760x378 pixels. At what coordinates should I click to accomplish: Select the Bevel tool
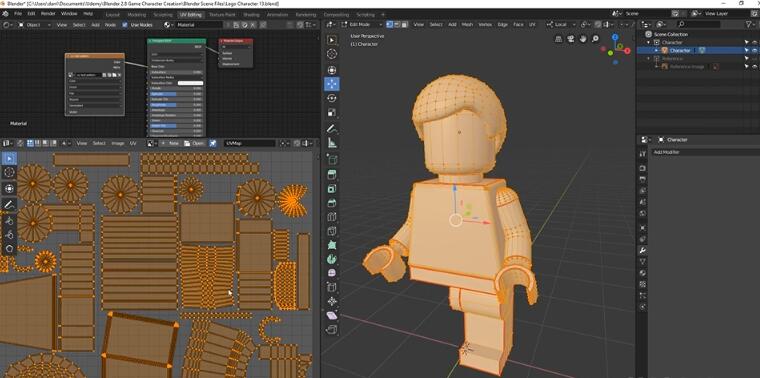click(x=332, y=203)
